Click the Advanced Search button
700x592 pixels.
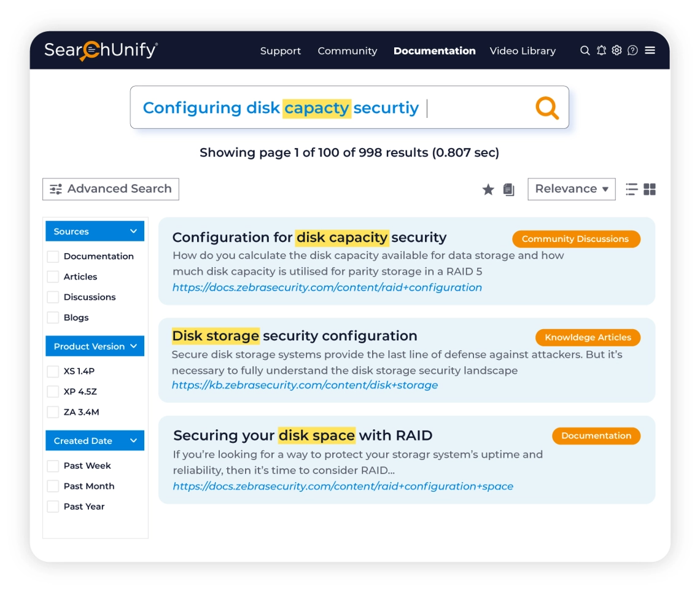(x=111, y=189)
